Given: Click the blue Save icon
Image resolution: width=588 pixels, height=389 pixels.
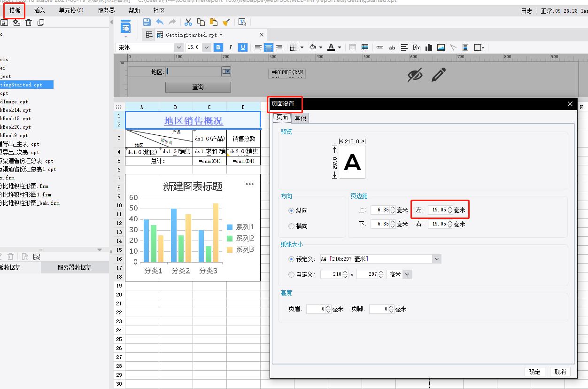Looking at the screenshot, I should [x=147, y=22].
